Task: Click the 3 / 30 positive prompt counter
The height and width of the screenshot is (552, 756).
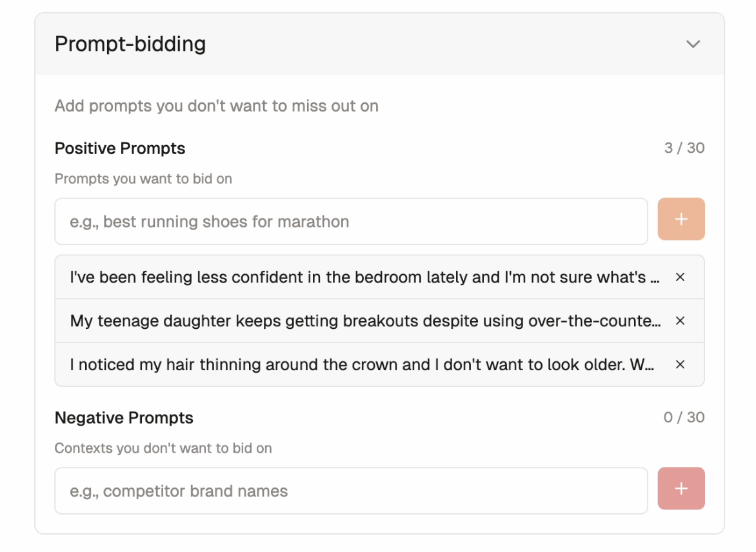Action: (x=684, y=148)
